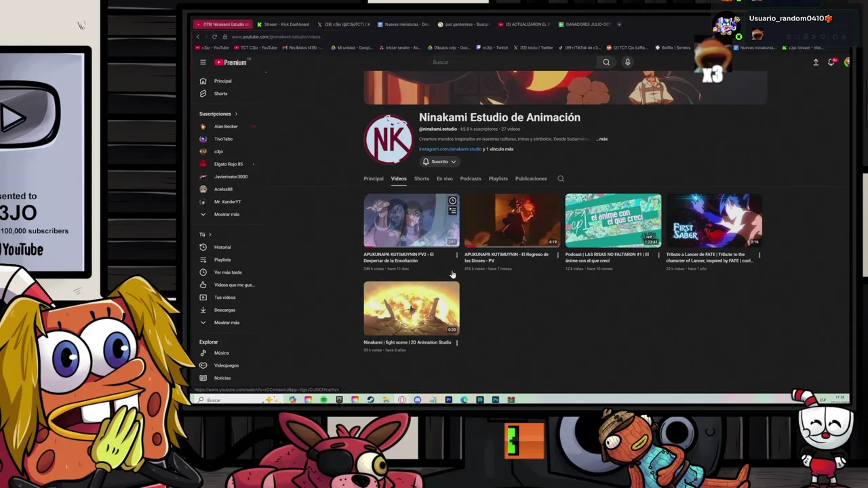Open options menu for Podcast LAS RISAS video
The image size is (868, 488).
658,256
